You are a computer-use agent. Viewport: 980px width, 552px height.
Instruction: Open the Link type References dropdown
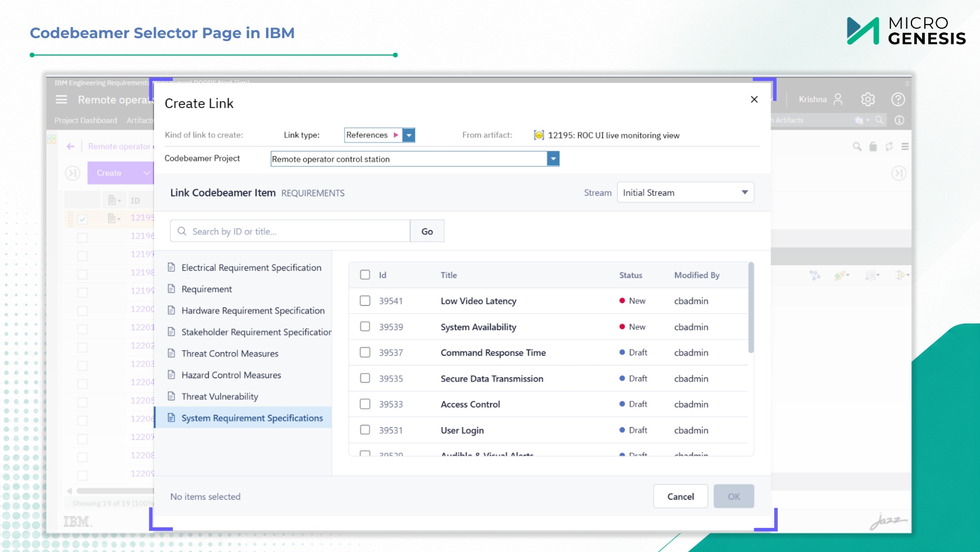[409, 135]
